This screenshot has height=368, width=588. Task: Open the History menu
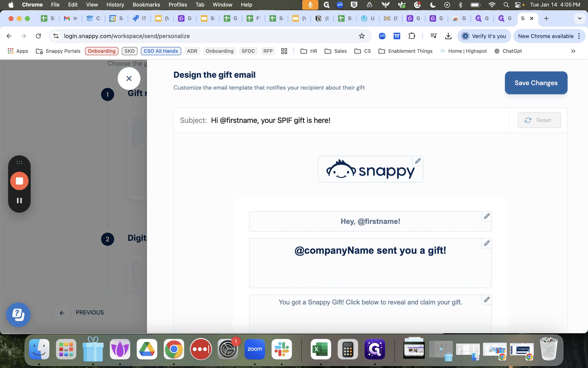click(115, 5)
